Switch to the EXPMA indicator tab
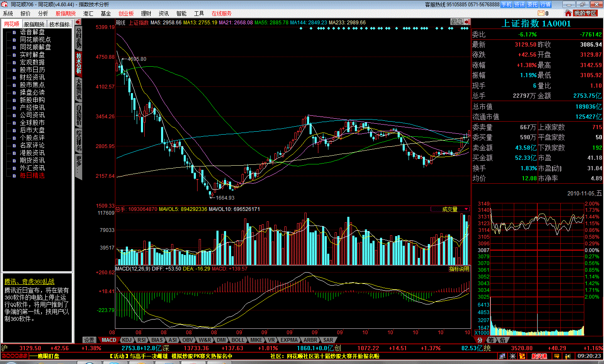Image resolution: width=604 pixels, height=364 pixels. click(289, 340)
